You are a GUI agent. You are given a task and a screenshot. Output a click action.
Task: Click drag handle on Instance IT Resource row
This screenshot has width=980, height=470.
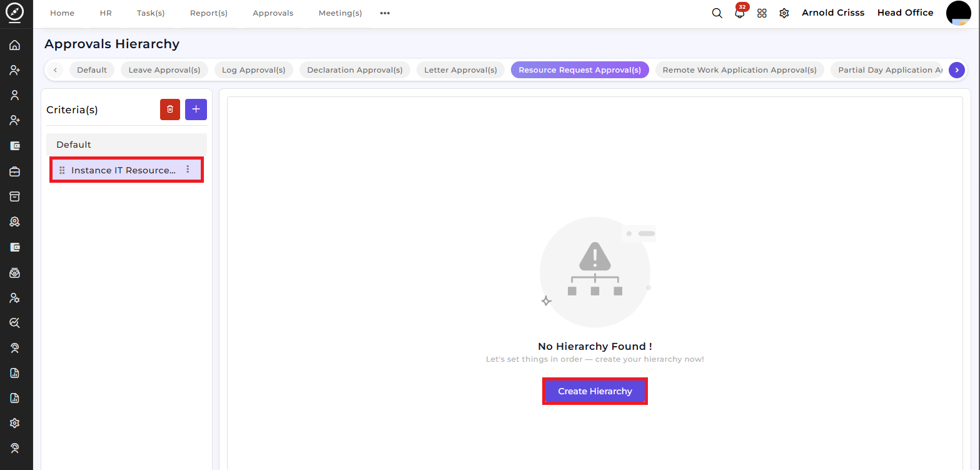(x=62, y=170)
